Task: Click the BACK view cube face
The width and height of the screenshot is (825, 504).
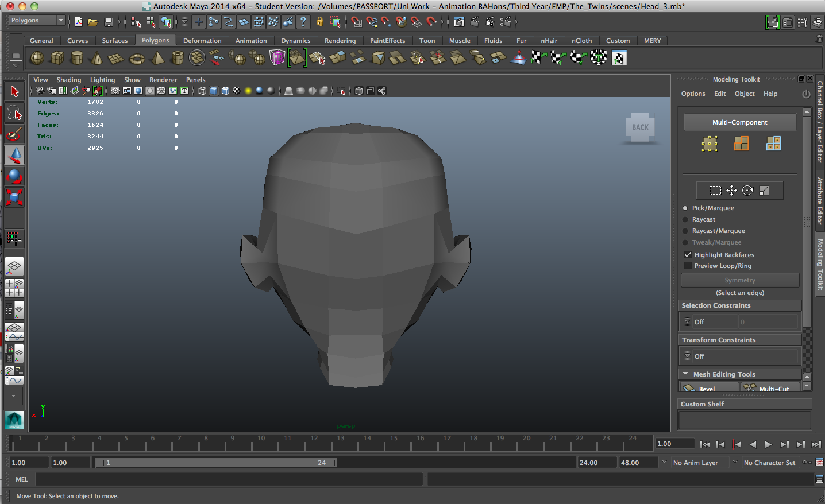Action: click(640, 127)
